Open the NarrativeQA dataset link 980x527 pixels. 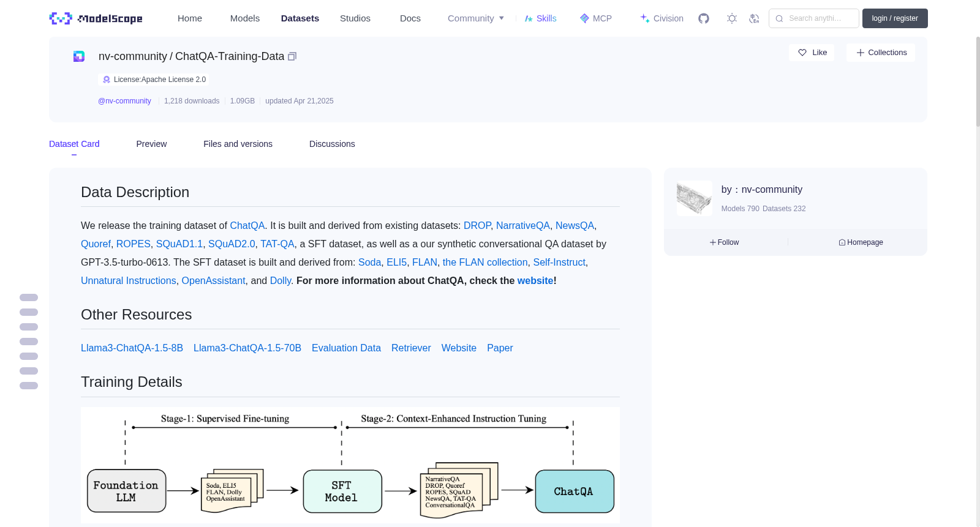click(523, 226)
